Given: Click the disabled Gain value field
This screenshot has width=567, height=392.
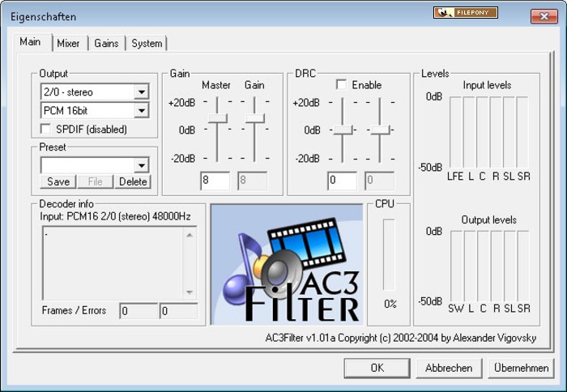Looking at the screenshot, I should pos(253,181).
